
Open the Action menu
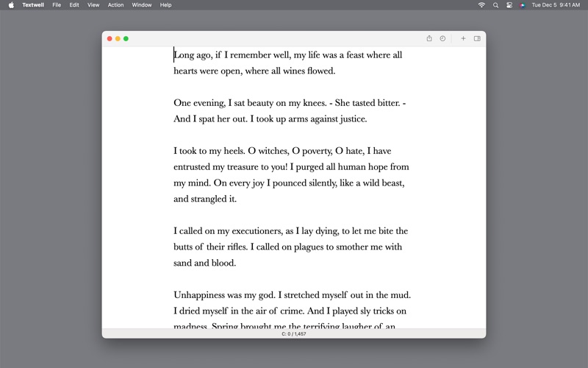coord(115,5)
